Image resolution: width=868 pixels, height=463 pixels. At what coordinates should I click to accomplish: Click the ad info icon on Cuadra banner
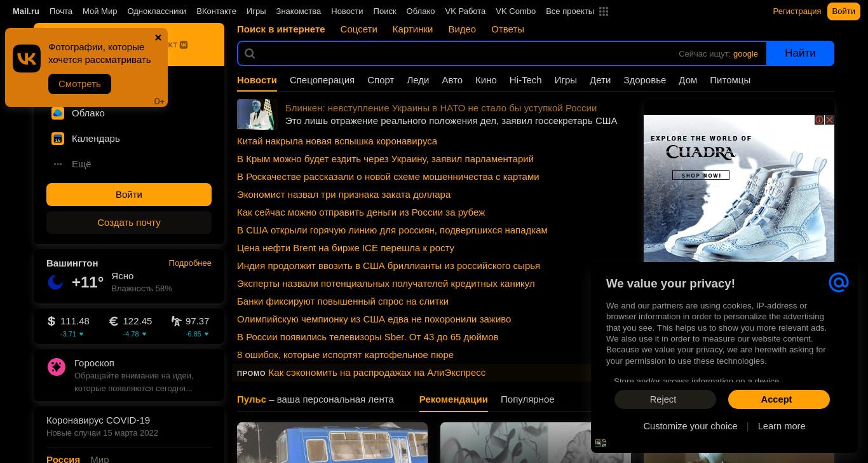[820, 120]
